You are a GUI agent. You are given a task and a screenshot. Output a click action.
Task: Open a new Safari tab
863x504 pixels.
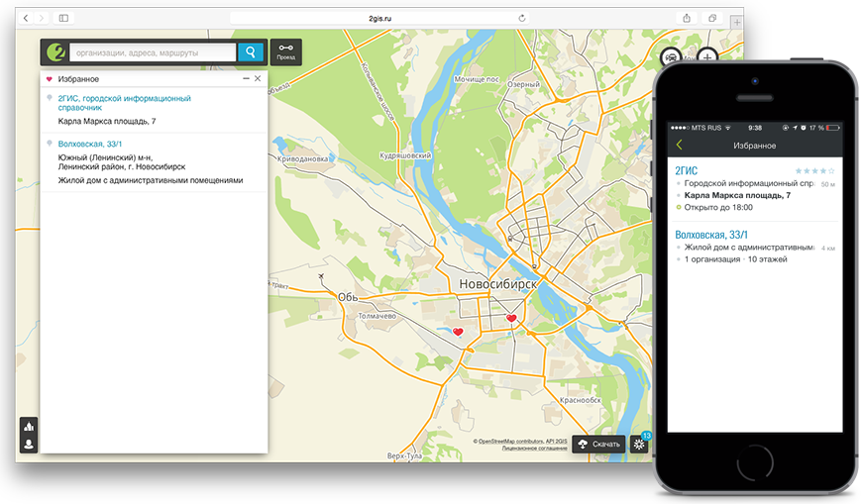[736, 23]
